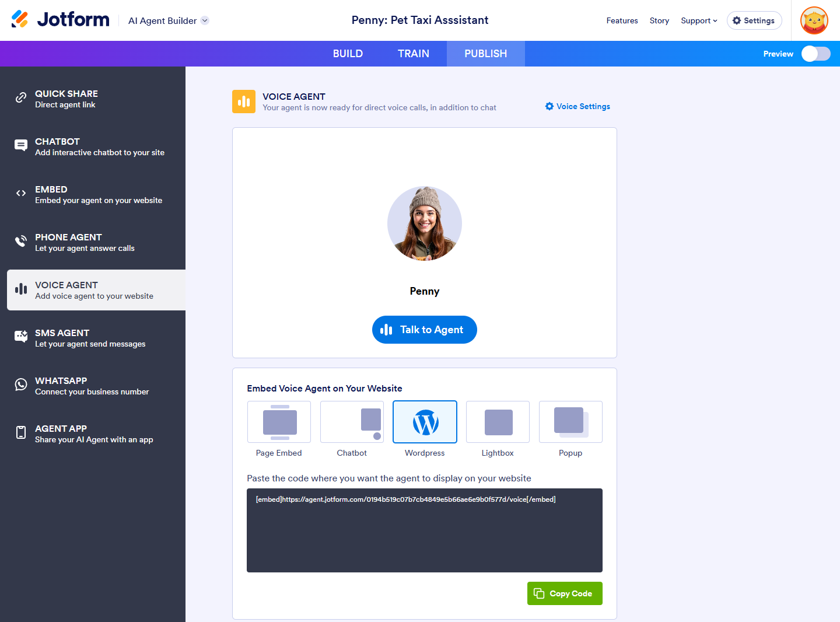Click the WhatsApp logo icon
The image size is (840, 622).
[21, 385]
